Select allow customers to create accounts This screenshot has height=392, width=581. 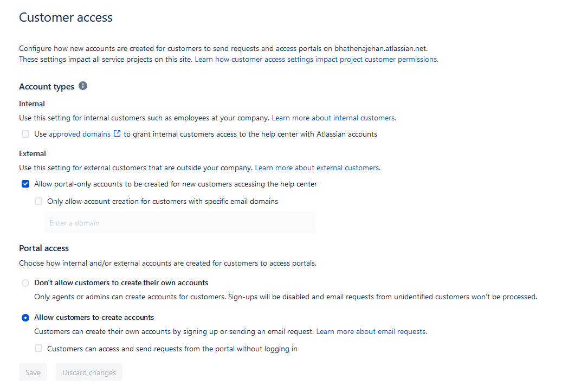[x=25, y=317]
